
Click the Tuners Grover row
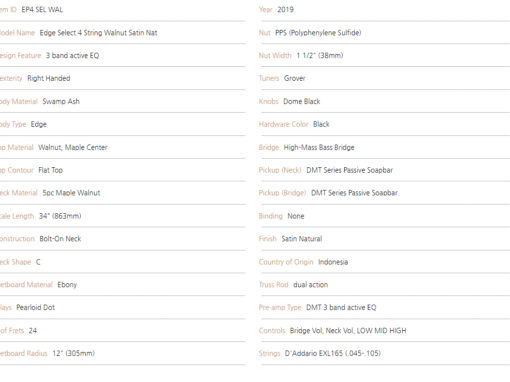pyautogui.click(x=384, y=78)
